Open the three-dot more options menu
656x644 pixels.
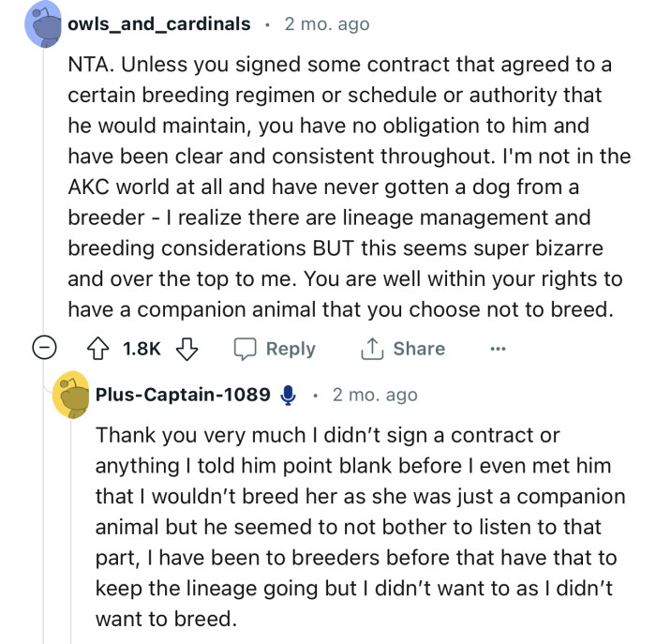[498, 349]
